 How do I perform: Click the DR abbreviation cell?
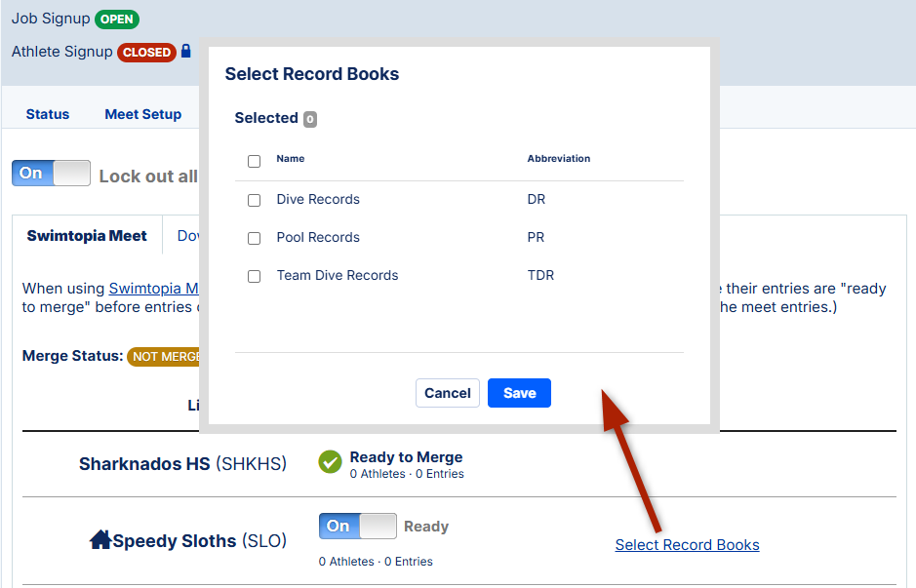coord(537,199)
